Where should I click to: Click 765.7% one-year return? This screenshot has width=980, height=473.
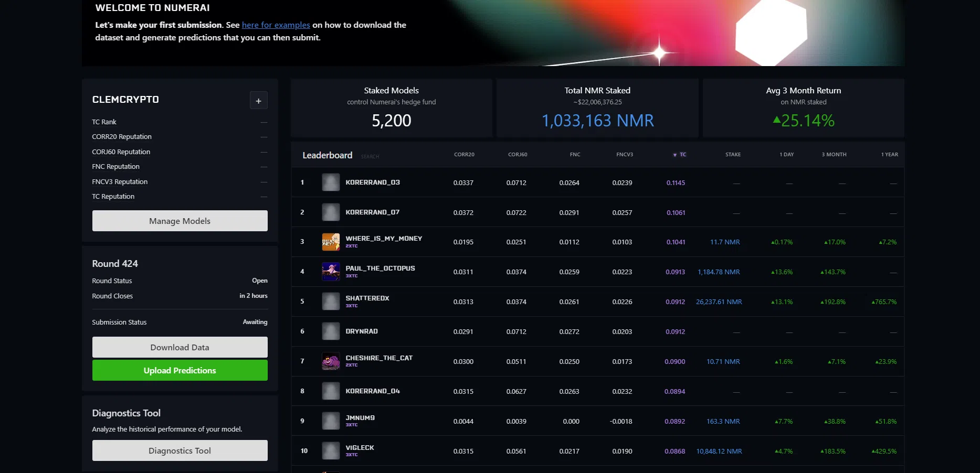(884, 302)
